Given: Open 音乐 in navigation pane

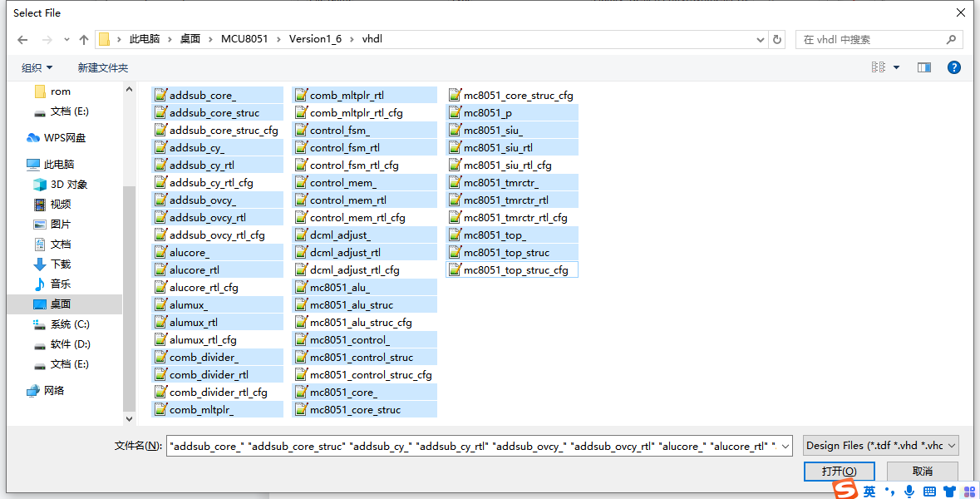Looking at the screenshot, I should (60, 284).
